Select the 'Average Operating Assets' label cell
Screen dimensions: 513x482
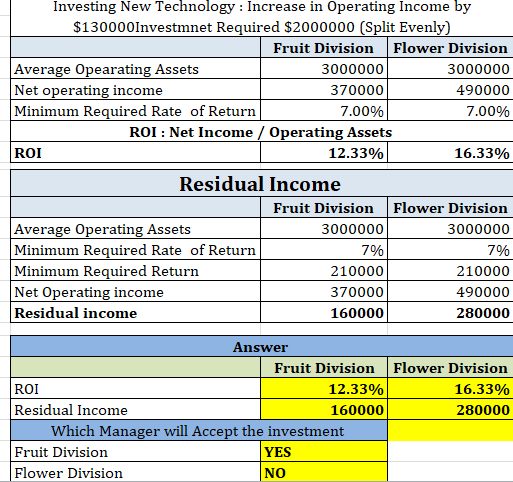point(135,229)
